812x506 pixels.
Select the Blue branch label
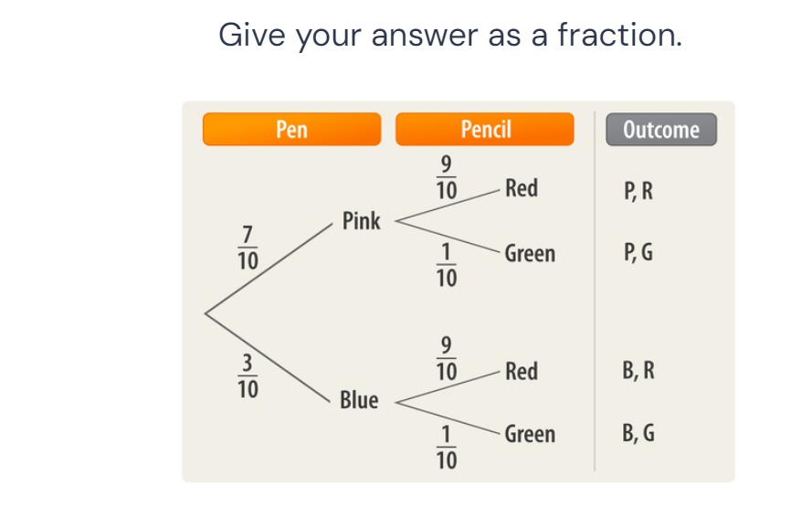point(359,400)
